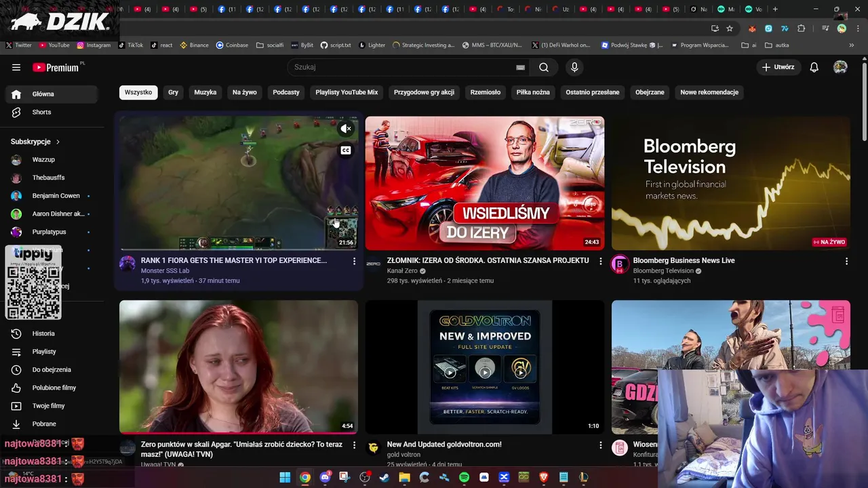Screen dimensions: 868x488
Task: Open the YouTube account avatar menu
Action: pyautogui.click(x=840, y=67)
